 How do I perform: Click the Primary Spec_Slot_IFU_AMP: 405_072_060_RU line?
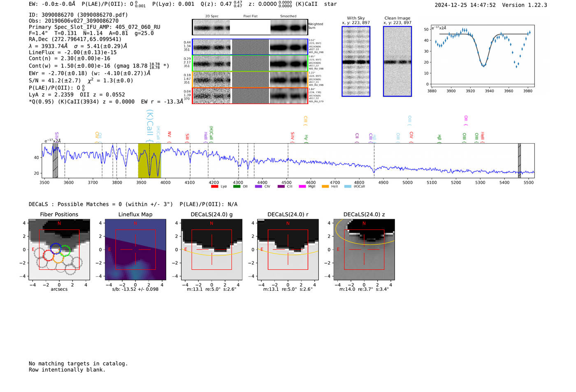(x=95, y=27)
